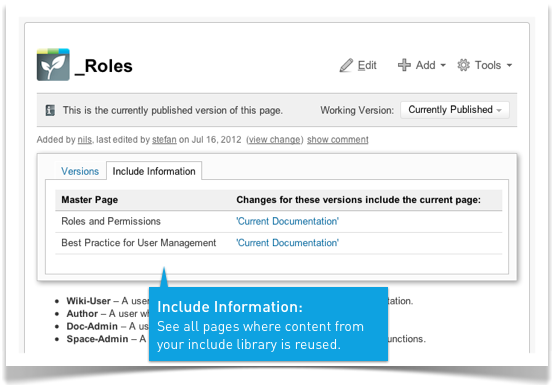Click the Space-Admin list item
554x385 pixels.
97,339
